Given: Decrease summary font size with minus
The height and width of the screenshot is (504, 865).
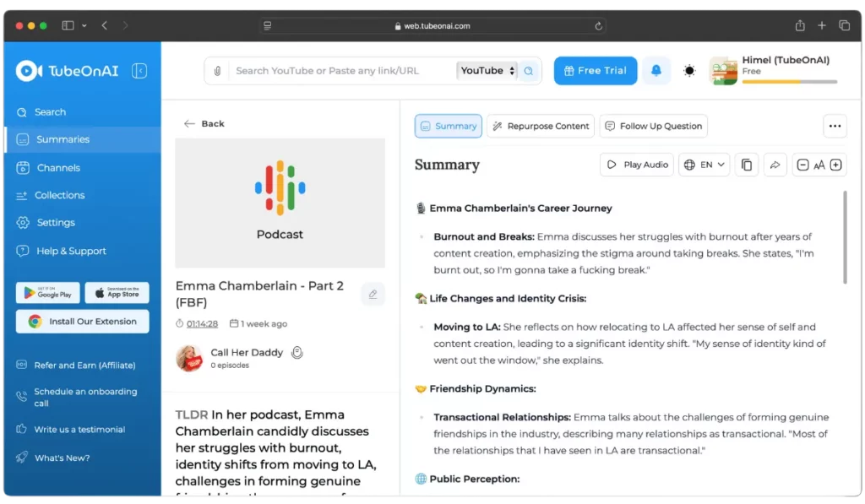Looking at the screenshot, I should tap(802, 165).
